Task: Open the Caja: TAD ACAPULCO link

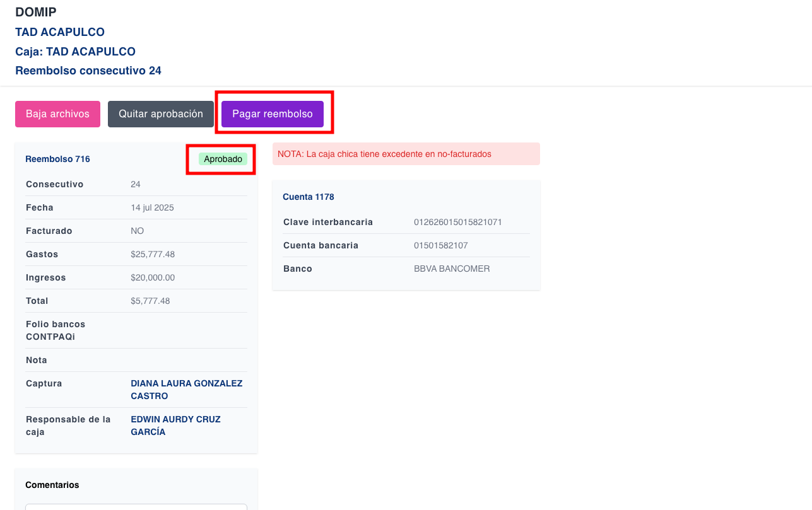Action: pos(75,52)
